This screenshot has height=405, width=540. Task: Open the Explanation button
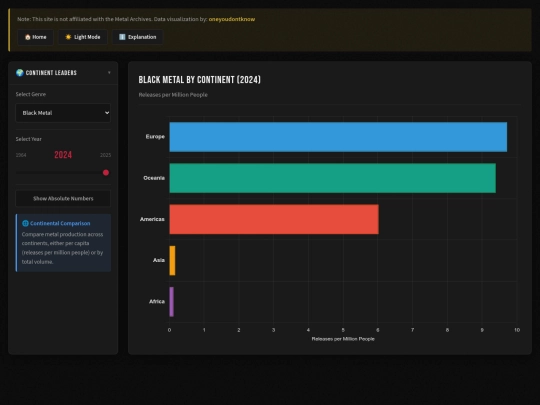pyautogui.click(x=137, y=37)
